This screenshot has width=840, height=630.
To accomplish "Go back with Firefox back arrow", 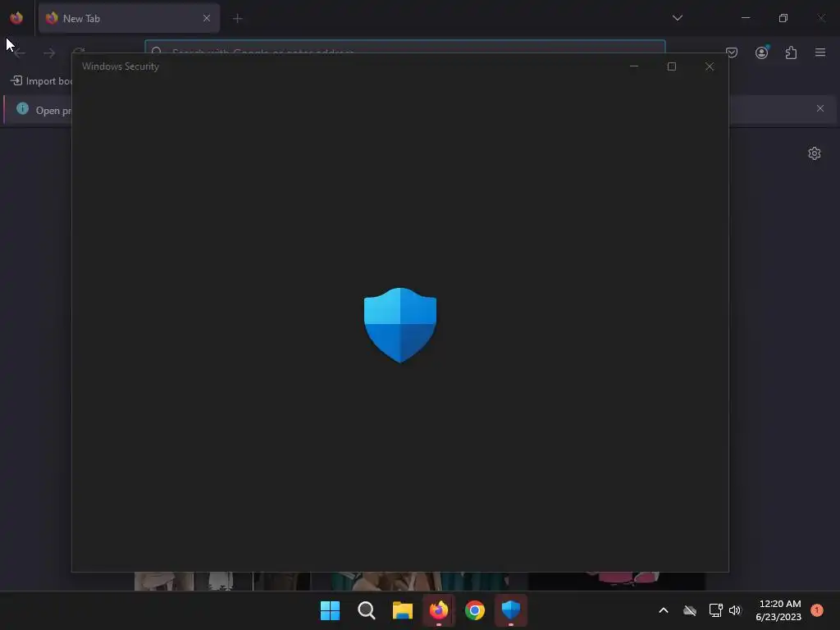I will (x=20, y=53).
